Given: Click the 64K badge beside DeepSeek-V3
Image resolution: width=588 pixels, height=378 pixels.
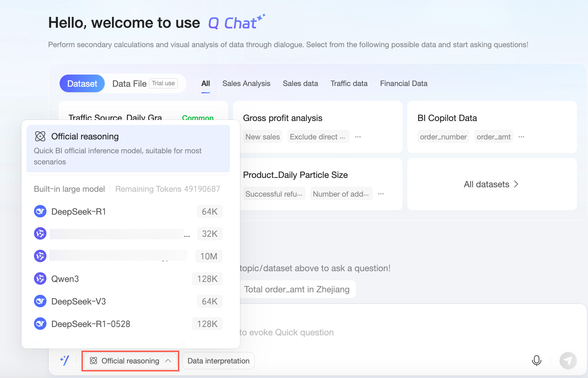Looking at the screenshot, I should pos(210,301).
